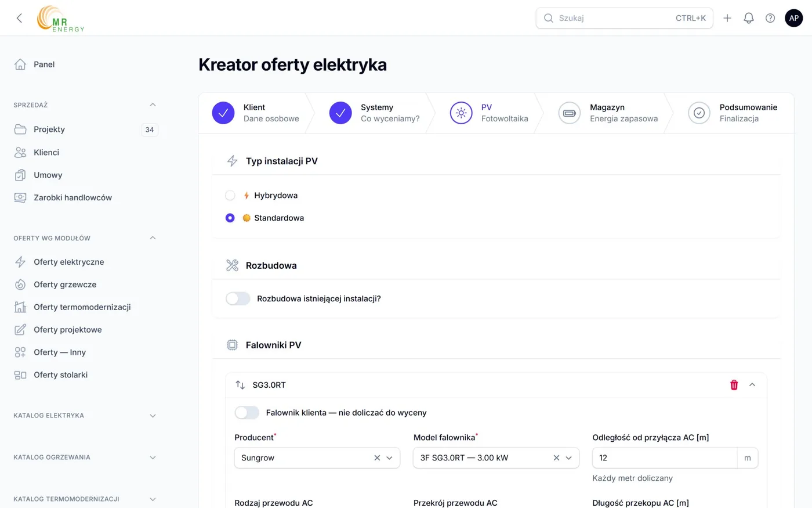Clear the Sungrow producer selection
812x508 pixels.
click(377, 458)
